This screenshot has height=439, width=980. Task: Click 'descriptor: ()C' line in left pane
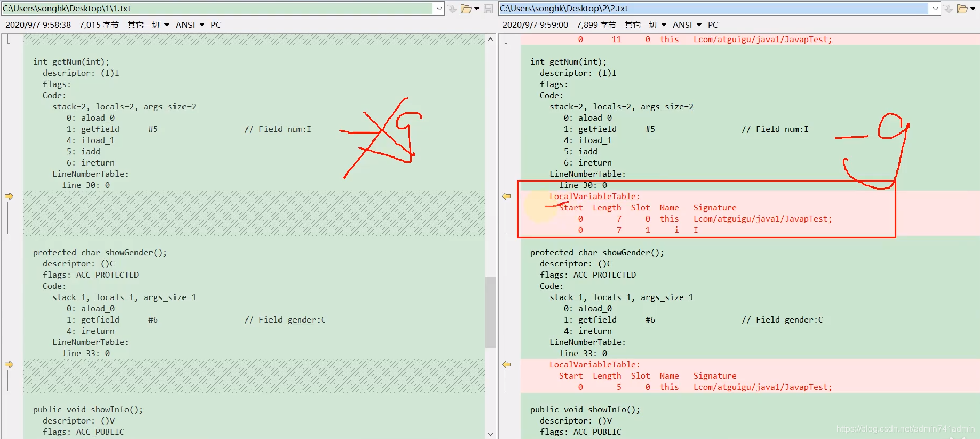(78, 264)
